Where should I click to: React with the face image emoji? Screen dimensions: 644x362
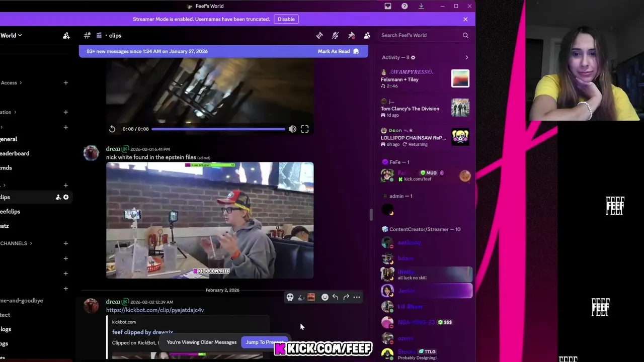[x=311, y=297]
